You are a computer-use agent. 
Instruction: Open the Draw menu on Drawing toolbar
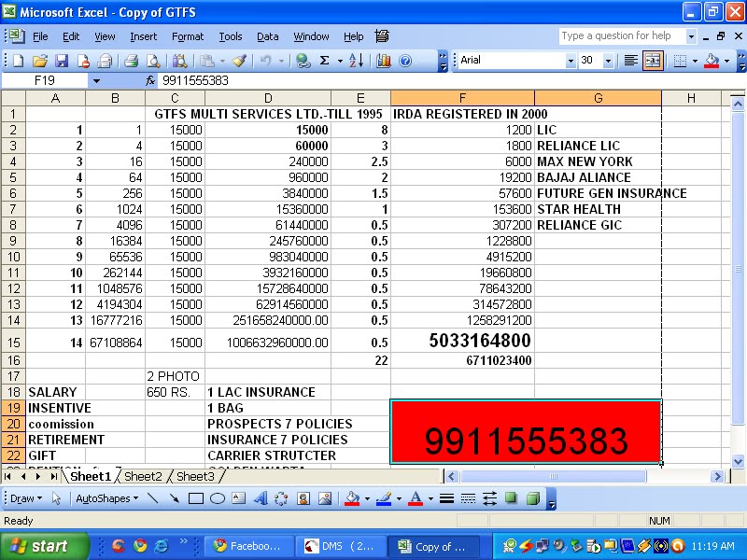click(26, 498)
